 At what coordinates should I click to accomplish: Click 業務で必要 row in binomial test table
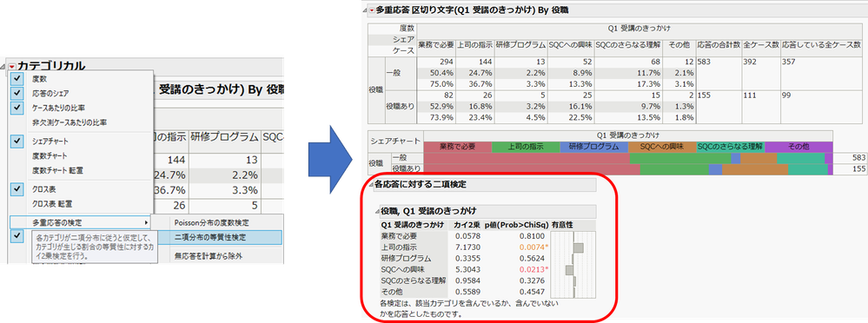click(464, 236)
